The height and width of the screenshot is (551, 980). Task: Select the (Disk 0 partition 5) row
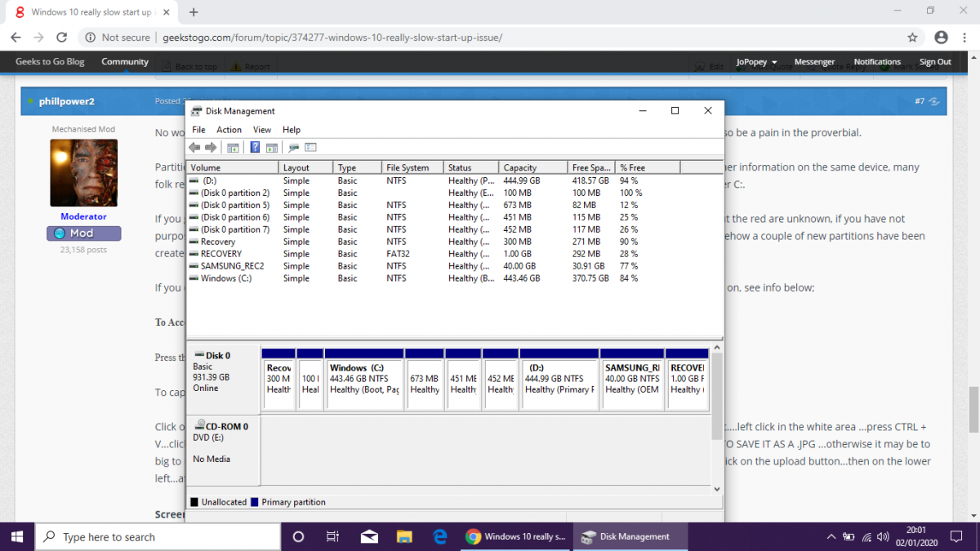click(x=454, y=205)
